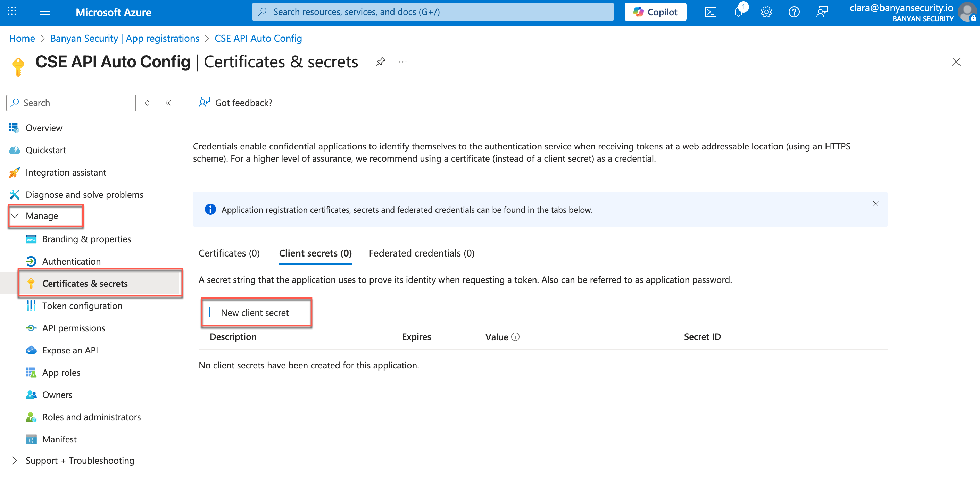Dismiss the info banner
980x488 pixels.
(x=875, y=204)
